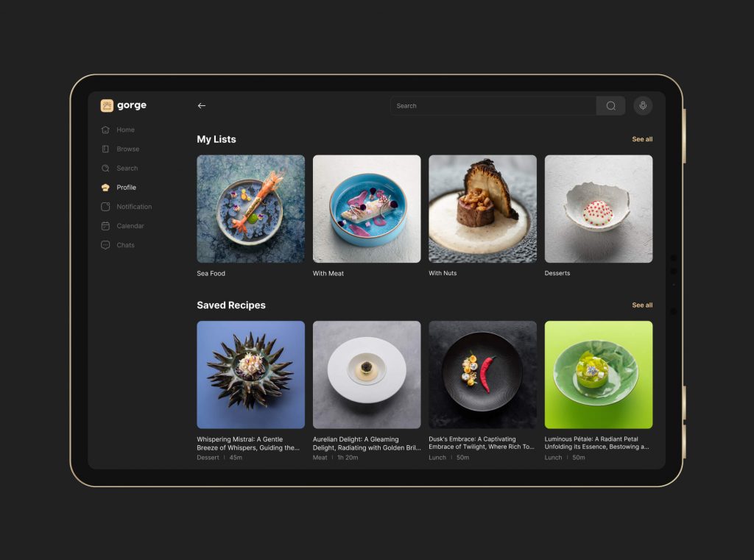The width and height of the screenshot is (754, 560).
Task: Open the Browse sidebar item
Action: tap(120, 149)
